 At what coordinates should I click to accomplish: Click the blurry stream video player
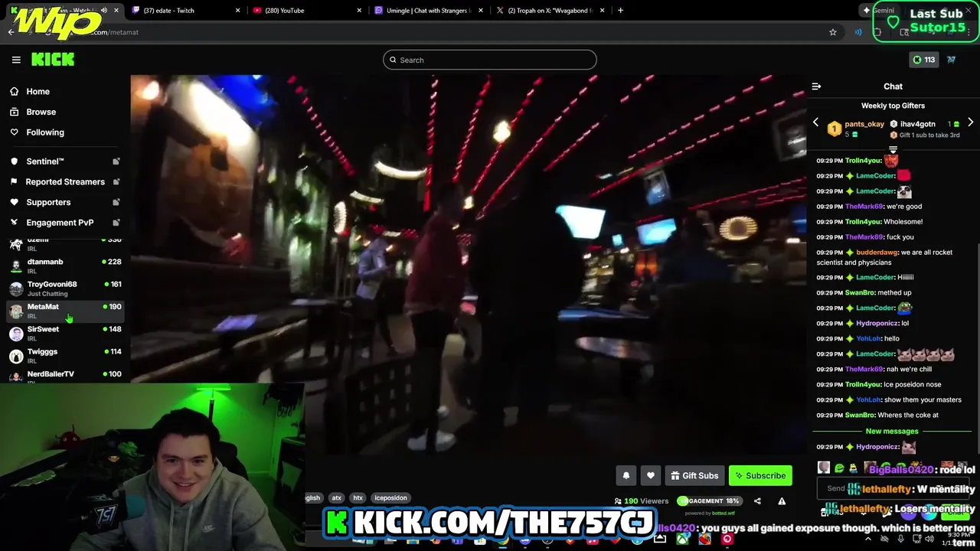point(468,264)
